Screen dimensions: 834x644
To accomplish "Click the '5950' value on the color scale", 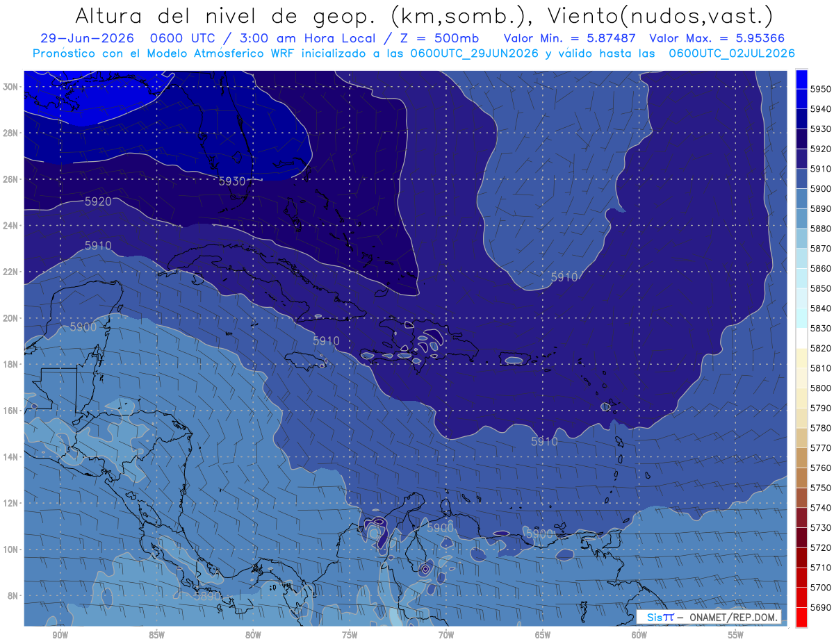I will (821, 88).
